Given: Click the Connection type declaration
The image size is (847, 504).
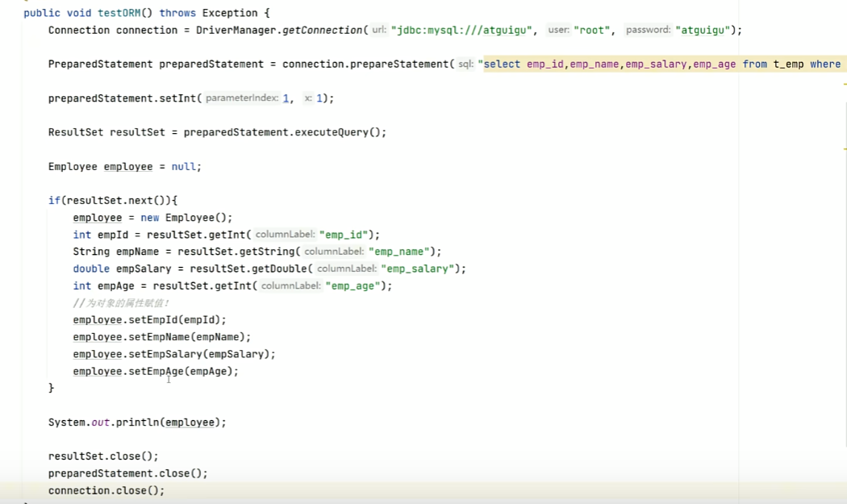Looking at the screenshot, I should [x=79, y=31].
